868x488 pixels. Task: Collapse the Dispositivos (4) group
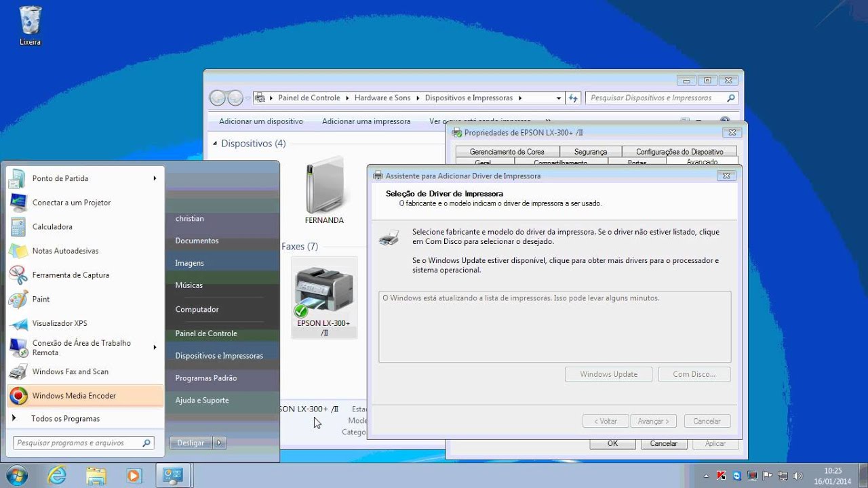coord(216,144)
